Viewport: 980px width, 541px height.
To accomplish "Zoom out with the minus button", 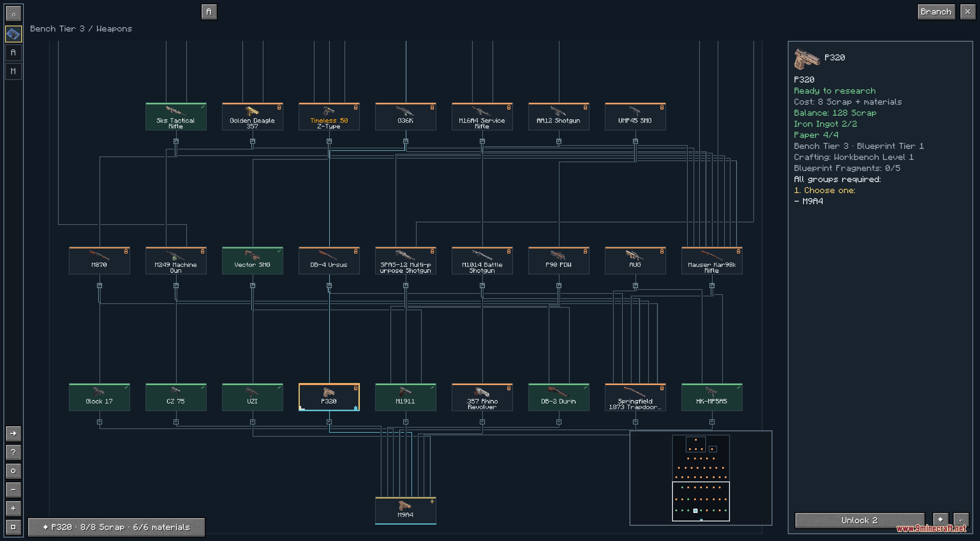I will (x=13, y=489).
